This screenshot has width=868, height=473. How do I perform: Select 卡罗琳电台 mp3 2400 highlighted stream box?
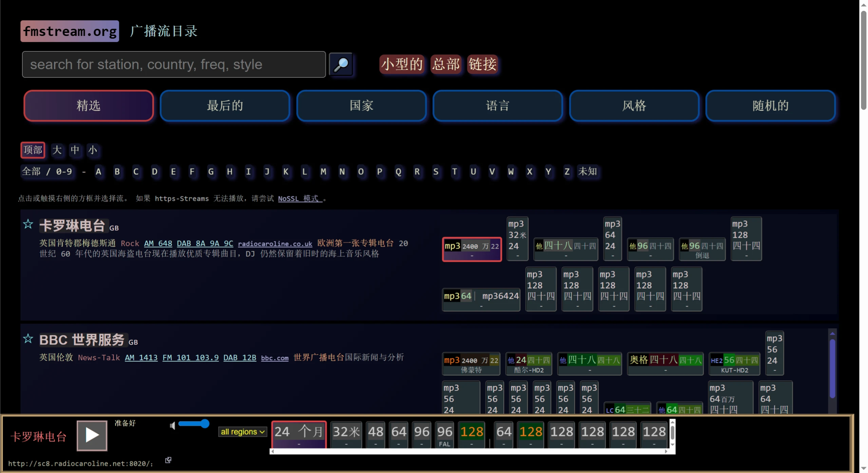click(472, 249)
